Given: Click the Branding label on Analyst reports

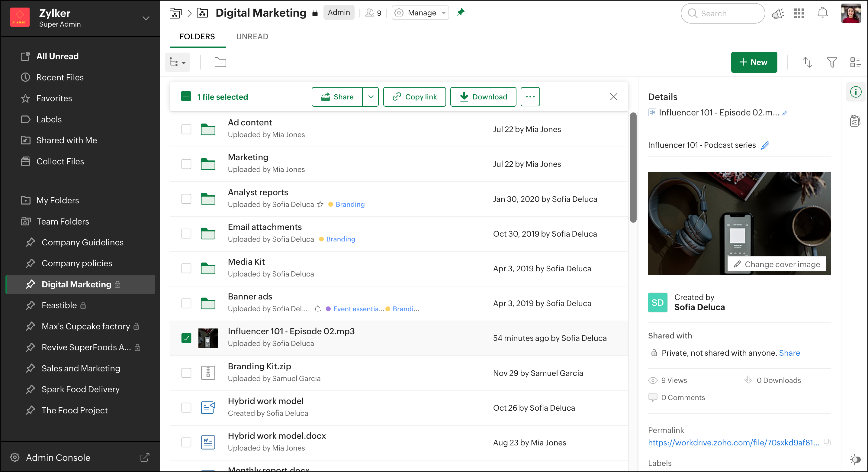Looking at the screenshot, I should pyautogui.click(x=350, y=204).
